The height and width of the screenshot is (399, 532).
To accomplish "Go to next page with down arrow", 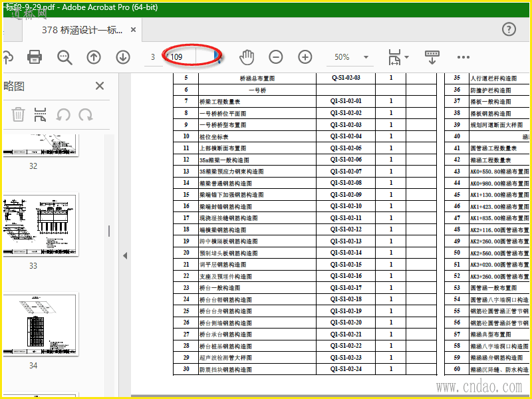I will click(123, 57).
